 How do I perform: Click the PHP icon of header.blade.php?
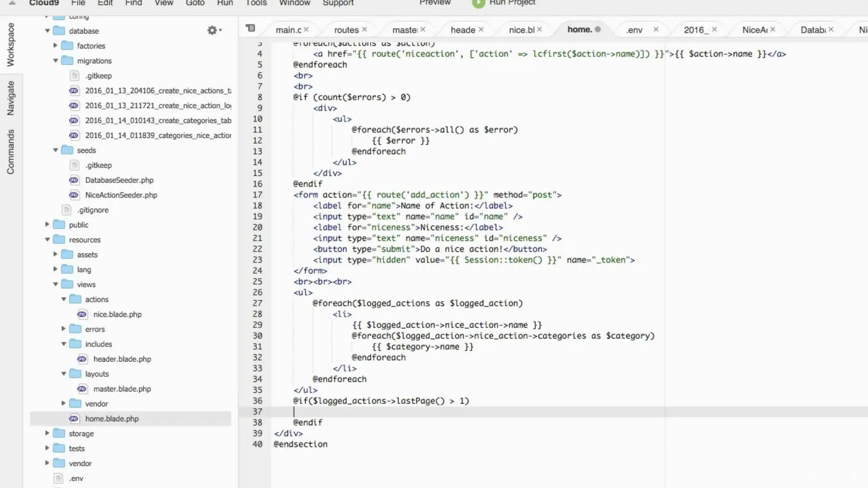tap(82, 359)
